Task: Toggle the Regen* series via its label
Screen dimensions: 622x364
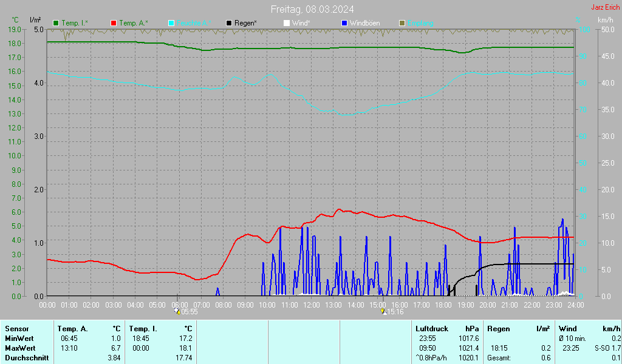Action: click(x=245, y=23)
